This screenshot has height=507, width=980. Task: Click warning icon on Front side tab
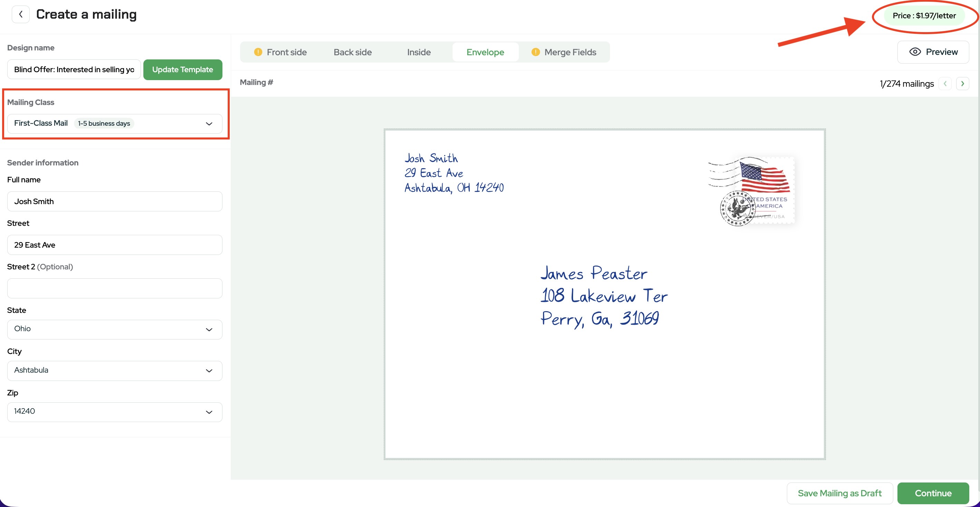258,52
